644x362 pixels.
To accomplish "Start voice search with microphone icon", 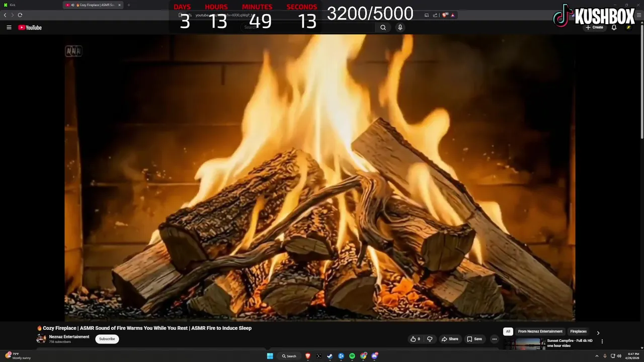I will (x=400, y=28).
